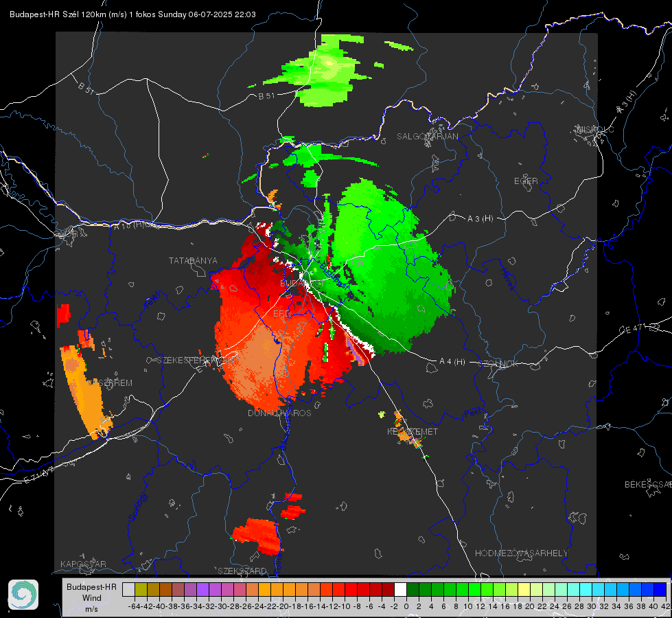The width and height of the screenshot is (672, 618).
Task: Click the HÓDMEZŐVÁSÁRHELY city label
Action: click(x=521, y=553)
